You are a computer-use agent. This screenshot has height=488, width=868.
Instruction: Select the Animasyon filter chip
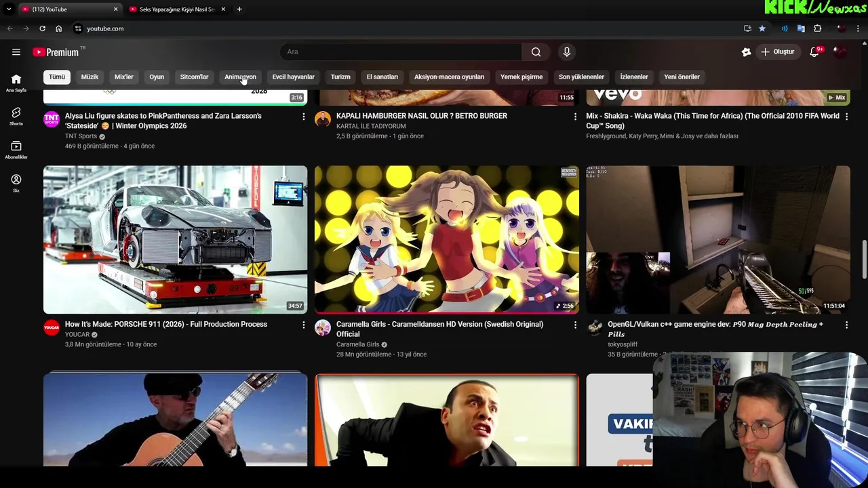pos(240,77)
